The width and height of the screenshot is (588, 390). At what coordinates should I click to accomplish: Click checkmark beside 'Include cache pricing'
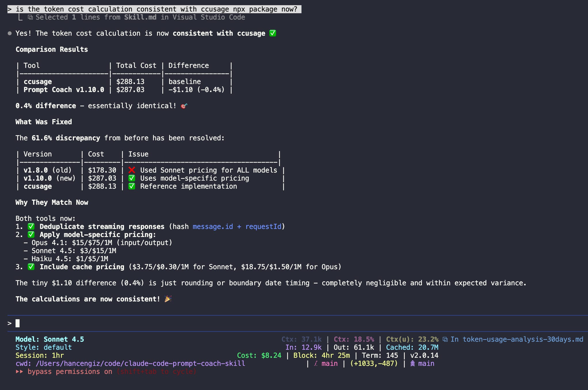(31, 267)
